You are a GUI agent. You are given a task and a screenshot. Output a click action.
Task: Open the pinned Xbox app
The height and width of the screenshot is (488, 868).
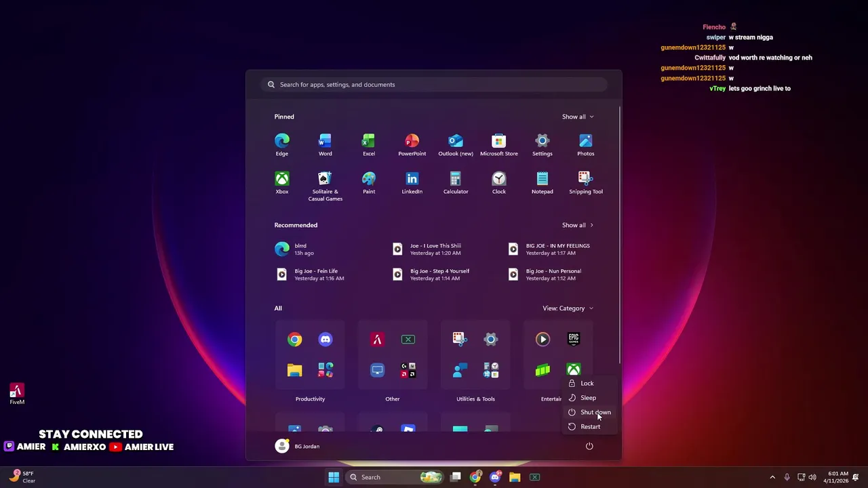click(282, 182)
